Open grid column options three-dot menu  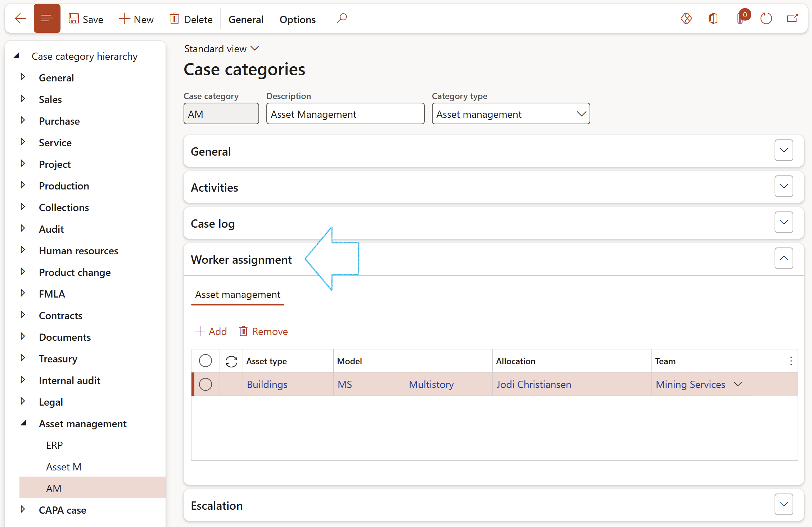coord(791,361)
